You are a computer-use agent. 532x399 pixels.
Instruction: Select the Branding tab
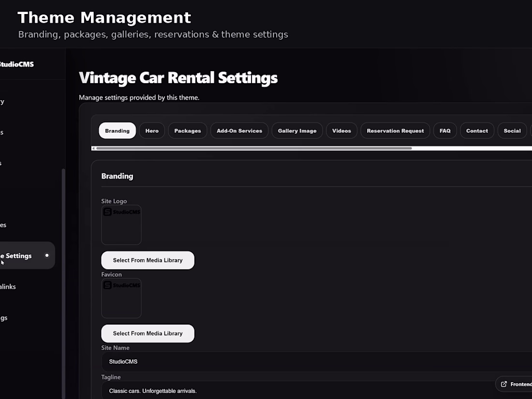[117, 131]
